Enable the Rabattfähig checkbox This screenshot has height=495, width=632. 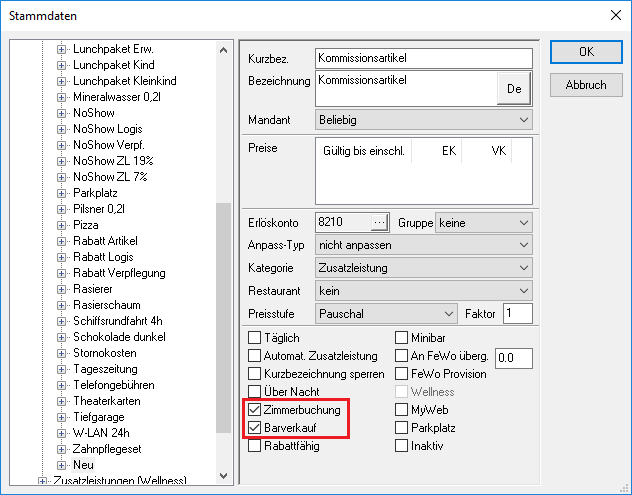click(254, 446)
